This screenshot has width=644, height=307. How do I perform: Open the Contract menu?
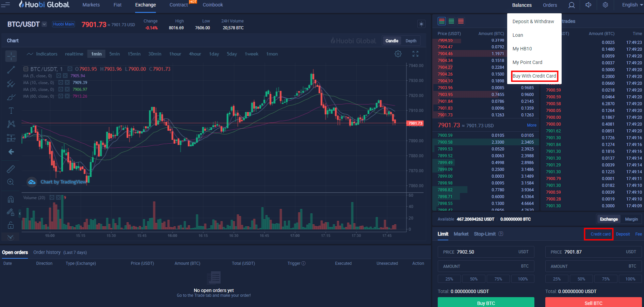pos(179,5)
